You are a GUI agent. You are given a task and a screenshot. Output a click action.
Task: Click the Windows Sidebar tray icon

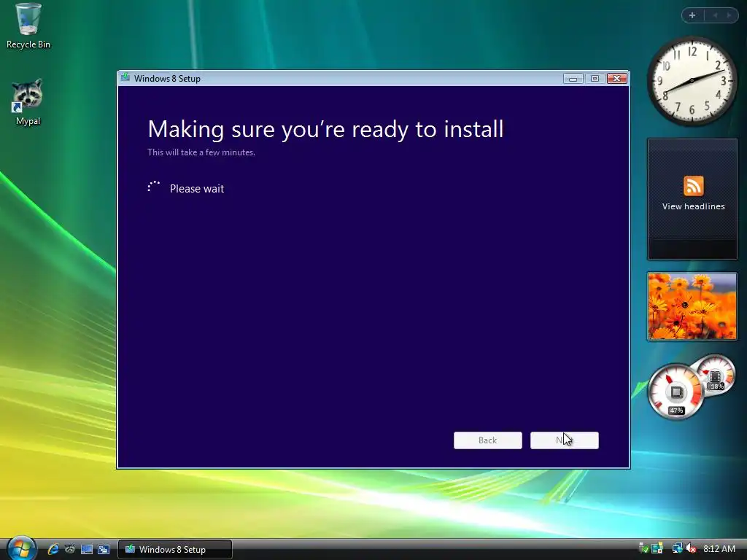point(657,549)
